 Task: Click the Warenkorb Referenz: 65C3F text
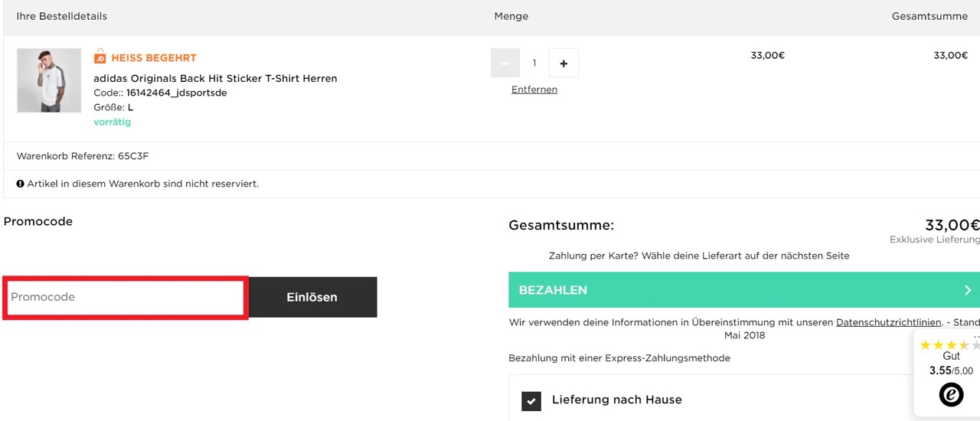83,156
